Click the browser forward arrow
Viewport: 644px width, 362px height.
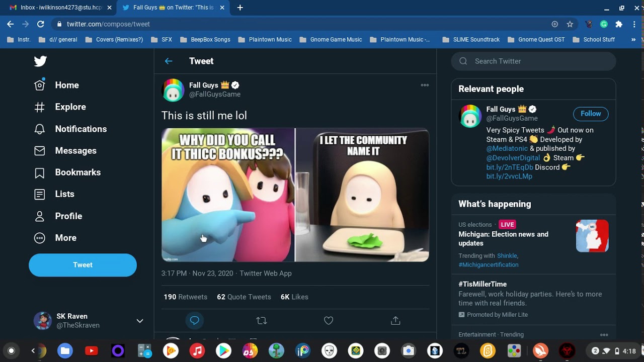26,24
